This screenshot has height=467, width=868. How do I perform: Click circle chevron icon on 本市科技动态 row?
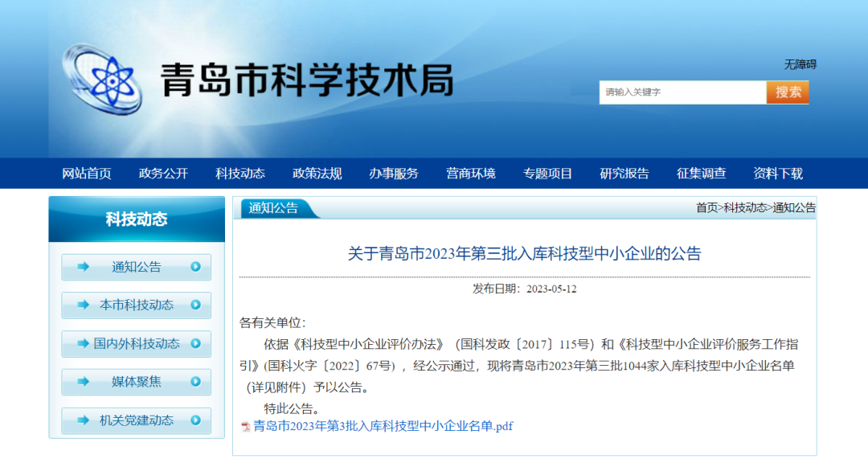click(x=195, y=305)
